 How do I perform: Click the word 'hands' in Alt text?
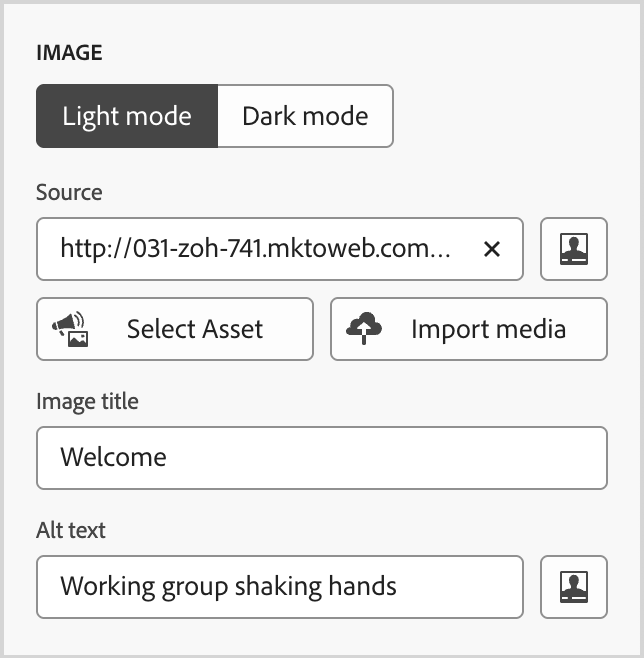[362, 586]
